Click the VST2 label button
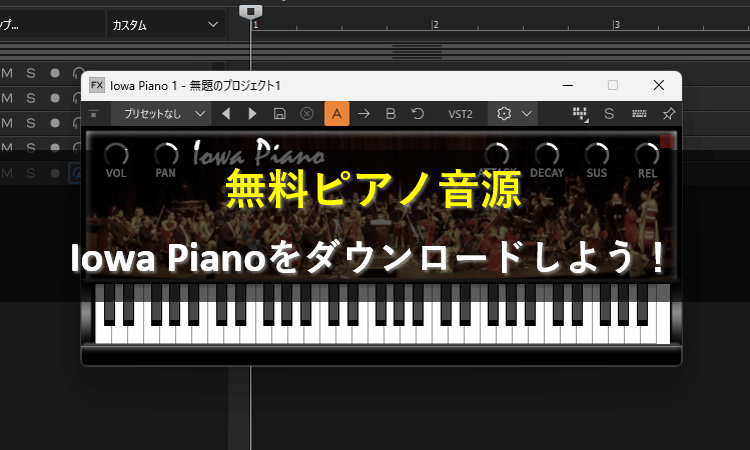This screenshot has height=450, width=750. 461,114
